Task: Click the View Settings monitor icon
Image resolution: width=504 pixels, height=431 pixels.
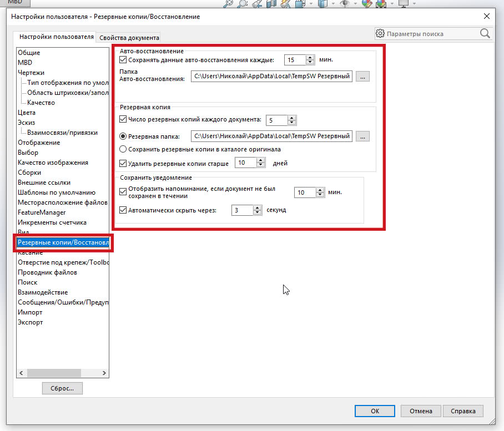Action: (x=402, y=3)
